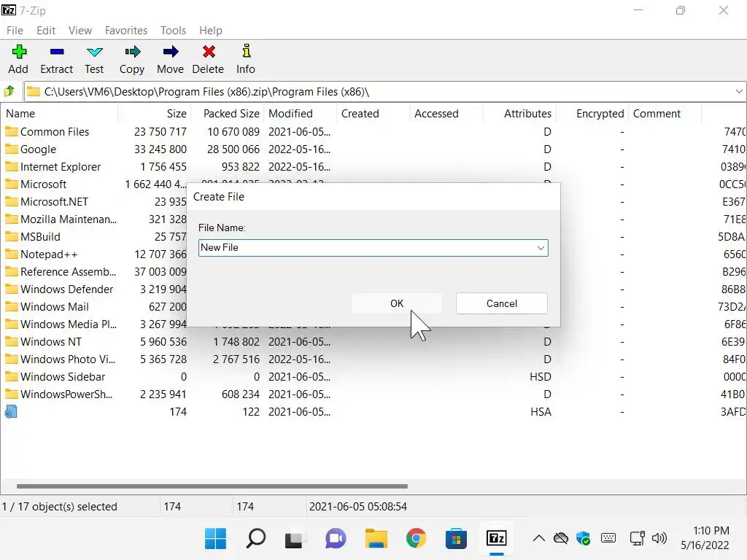Click the 7-Zip taskbar icon
The height and width of the screenshot is (560, 747).
496,539
